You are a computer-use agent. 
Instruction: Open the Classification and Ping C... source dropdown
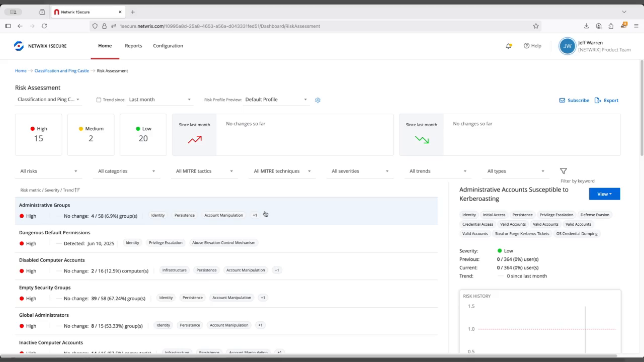(x=48, y=100)
